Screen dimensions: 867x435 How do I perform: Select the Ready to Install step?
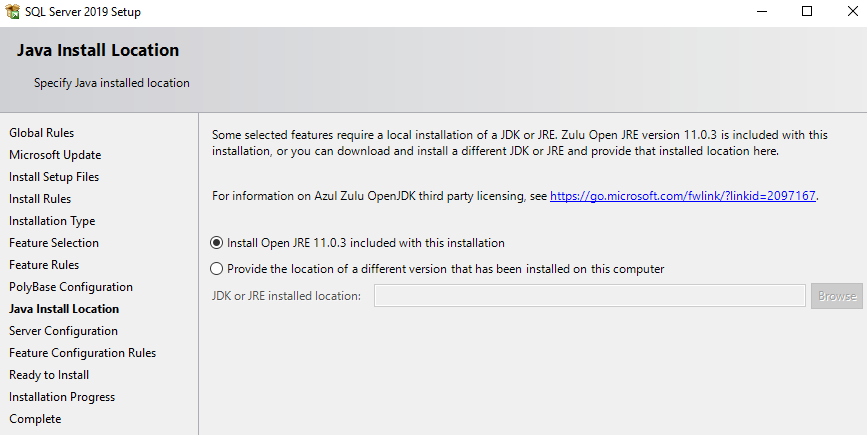(49, 375)
